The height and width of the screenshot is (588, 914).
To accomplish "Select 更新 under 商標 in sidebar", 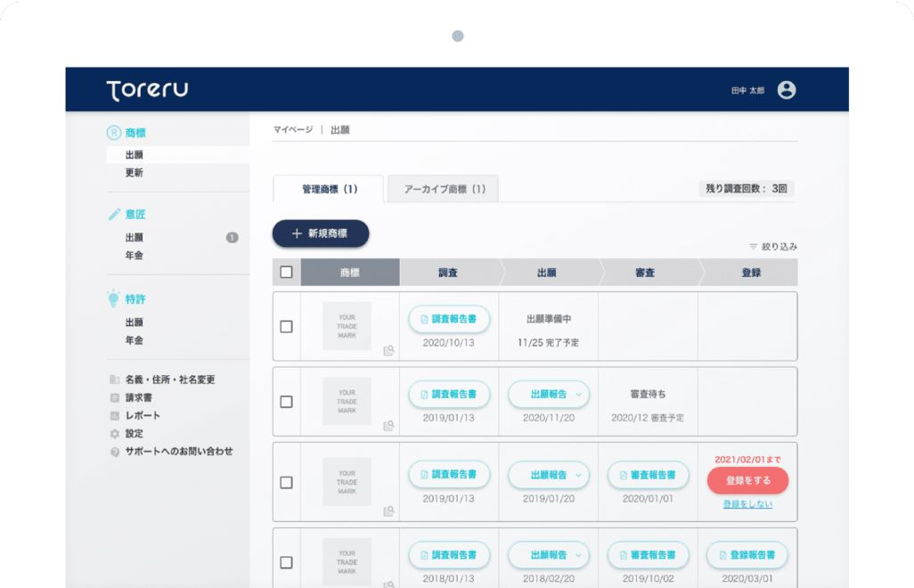I will (x=134, y=173).
